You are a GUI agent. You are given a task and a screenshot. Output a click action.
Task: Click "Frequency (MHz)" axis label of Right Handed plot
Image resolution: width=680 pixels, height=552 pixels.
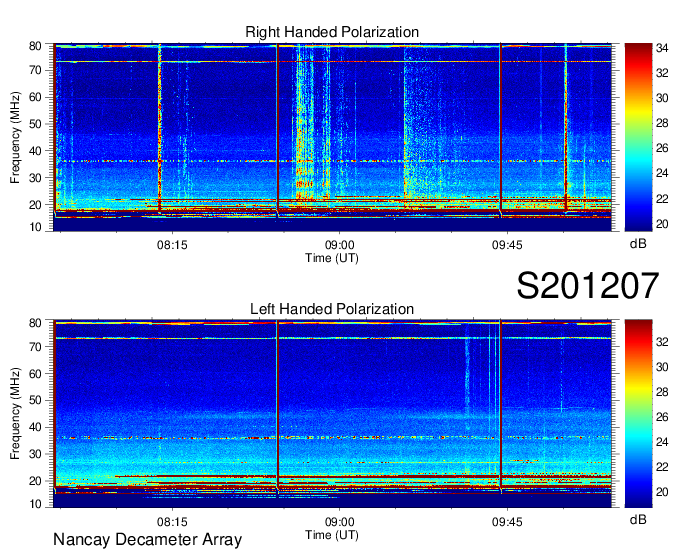point(15,137)
